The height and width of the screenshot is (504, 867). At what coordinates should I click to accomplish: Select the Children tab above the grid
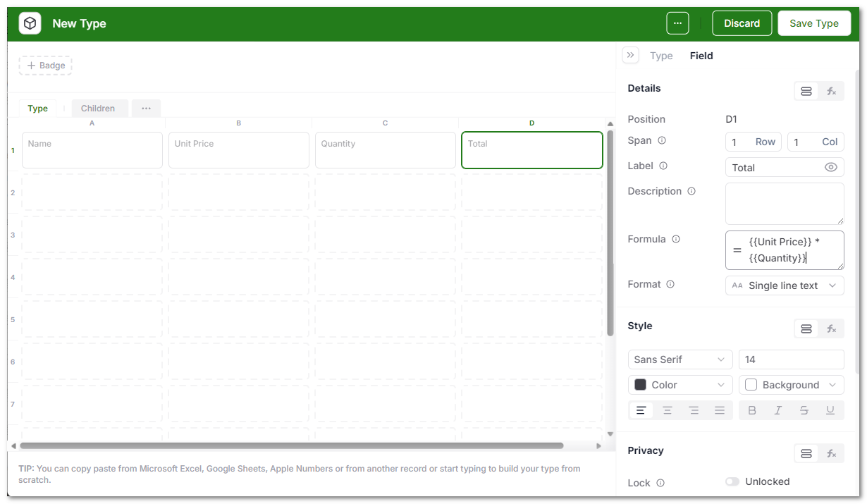coord(99,108)
